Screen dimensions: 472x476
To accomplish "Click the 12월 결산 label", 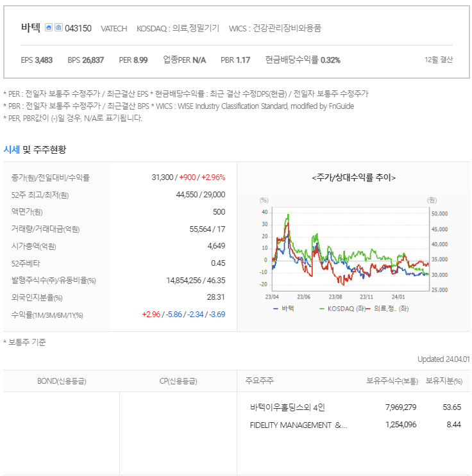I will 439,60.
